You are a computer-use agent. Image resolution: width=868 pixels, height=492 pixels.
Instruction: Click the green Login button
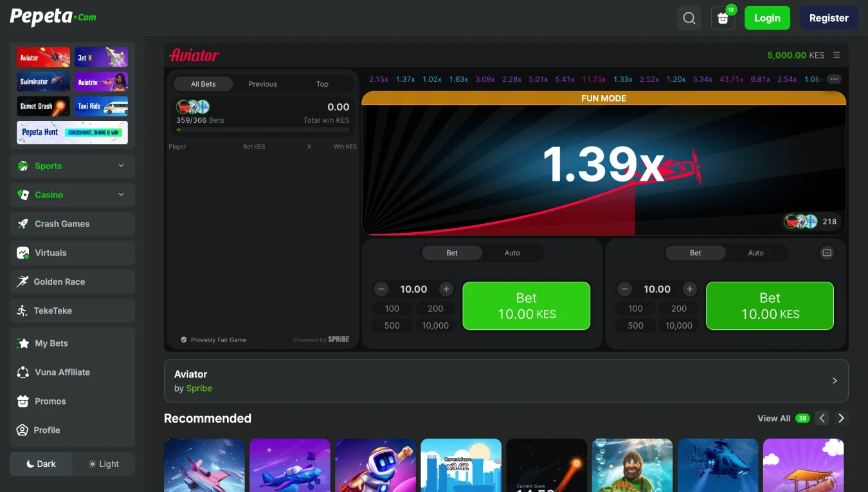[766, 18]
